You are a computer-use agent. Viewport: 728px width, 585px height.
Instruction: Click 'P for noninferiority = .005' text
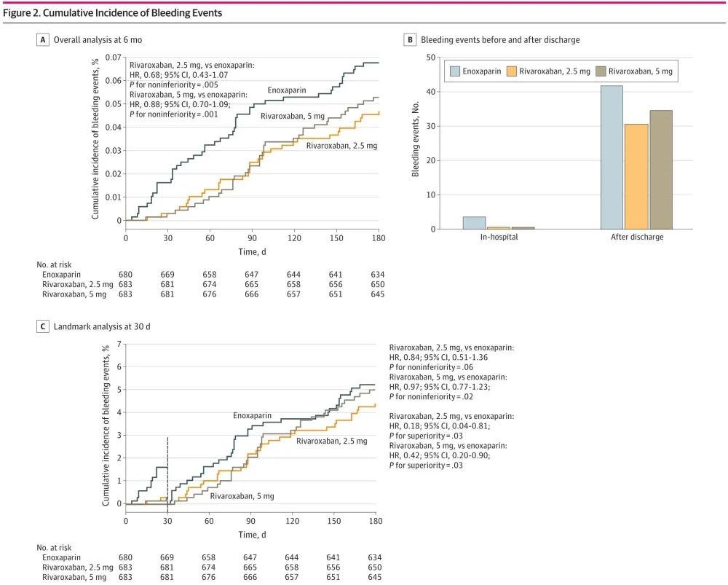174,85
